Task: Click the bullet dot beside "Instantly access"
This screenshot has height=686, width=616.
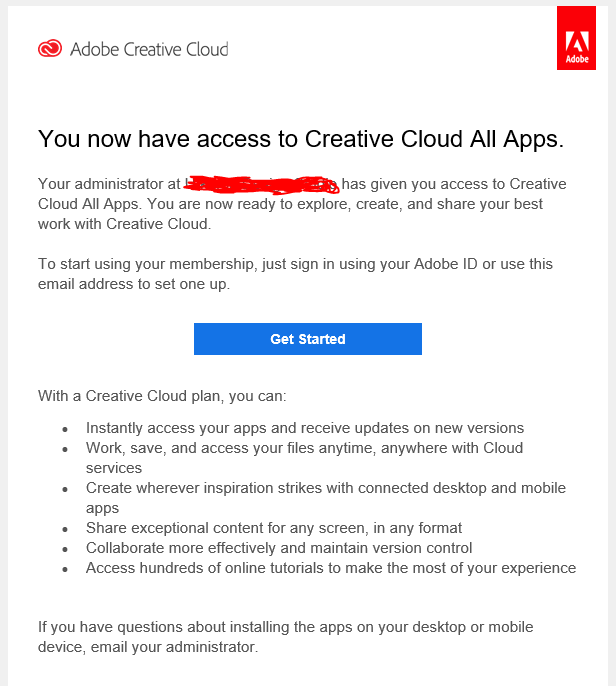Action: pos(66,429)
